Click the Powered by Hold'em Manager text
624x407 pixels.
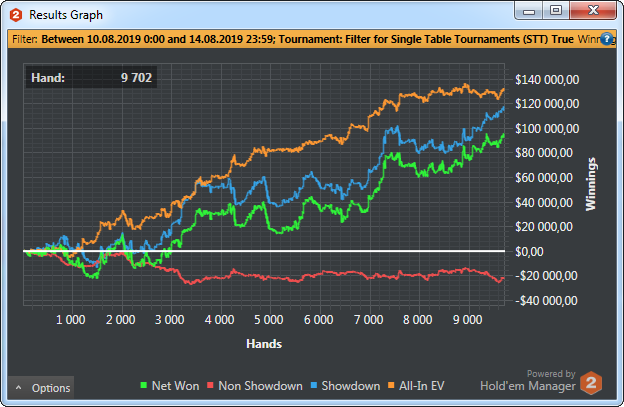point(528,381)
